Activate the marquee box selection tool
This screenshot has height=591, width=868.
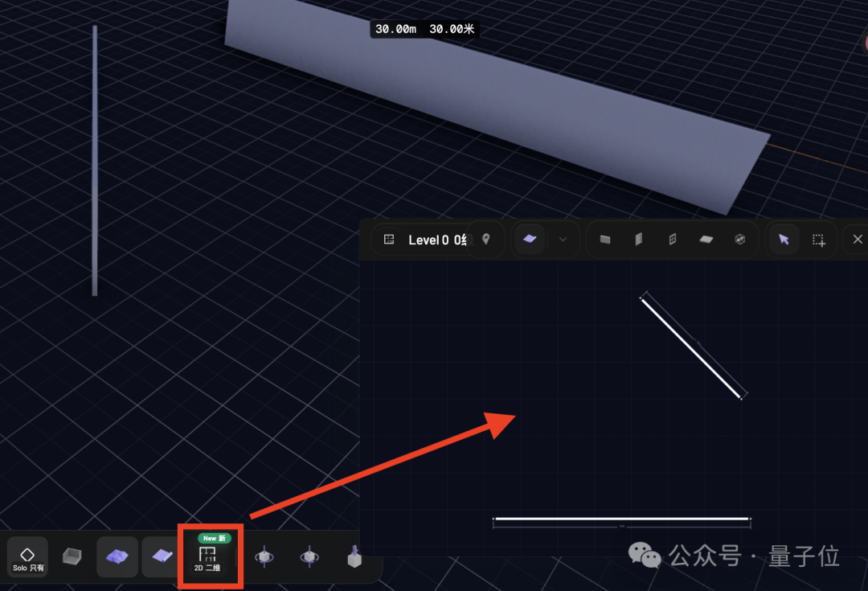coord(818,240)
